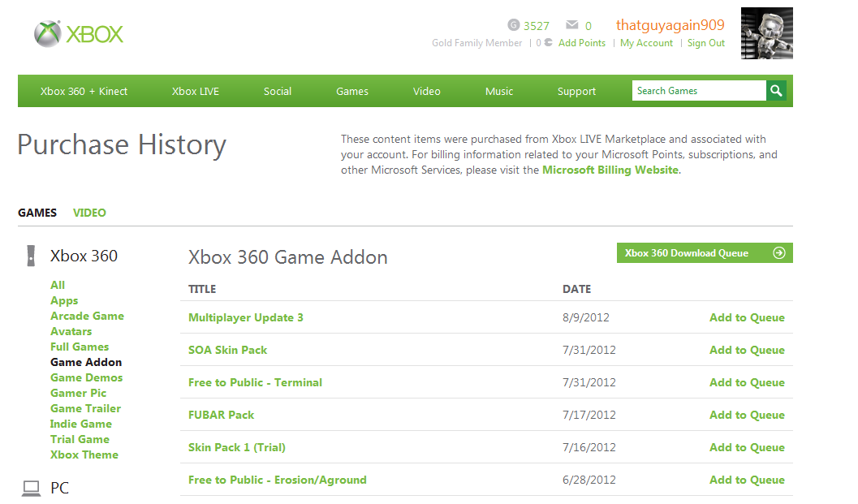This screenshot has width=858, height=504.
Task: Click the 8/9/2012 date cell
Action: click(x=585, y=317)
